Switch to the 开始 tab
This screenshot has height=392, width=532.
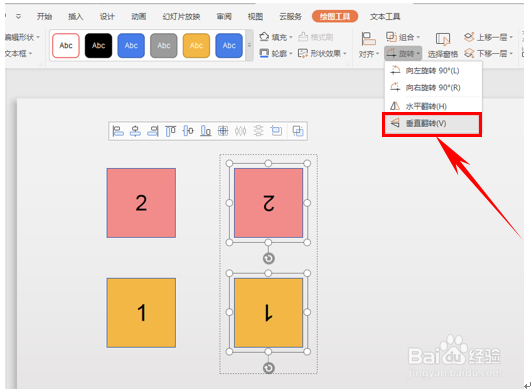(44, 16)
